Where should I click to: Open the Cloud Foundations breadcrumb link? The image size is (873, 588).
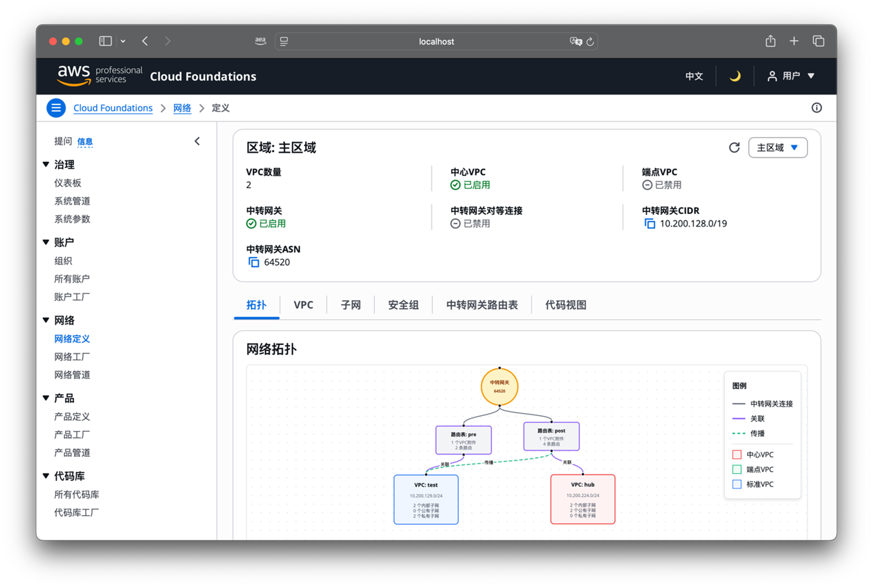point(113,108)
